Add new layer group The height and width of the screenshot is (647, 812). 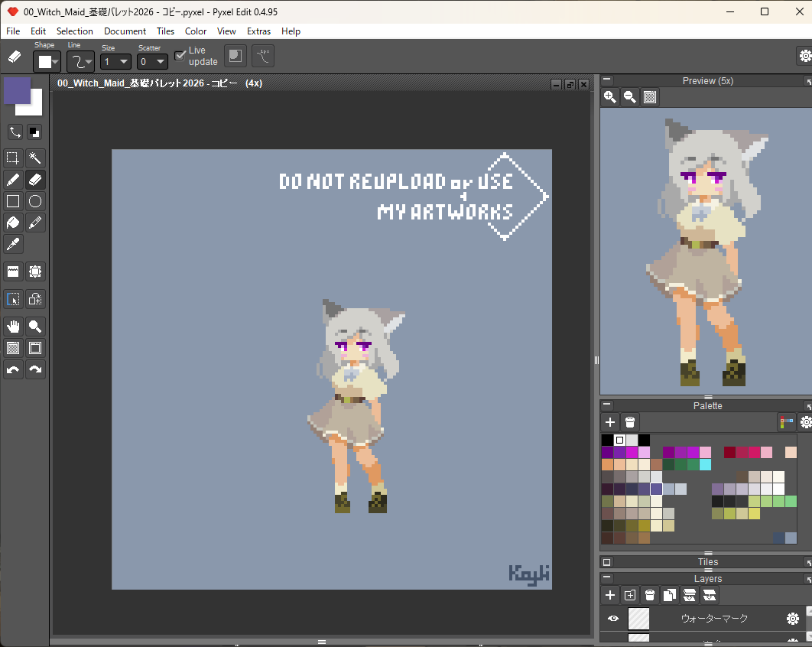[x=630, y=595]
